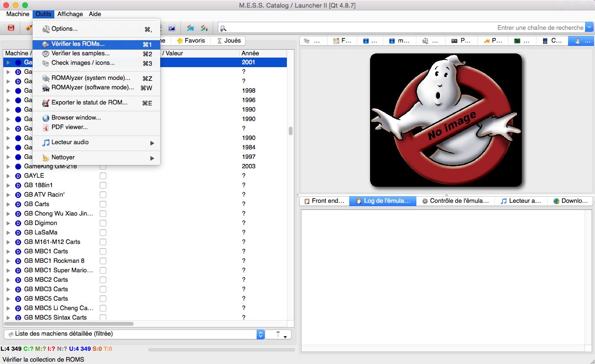The image size is (595, 364).
Task: Toggle the checkbox in the GB Digimon row
Action: pos(103,223)
